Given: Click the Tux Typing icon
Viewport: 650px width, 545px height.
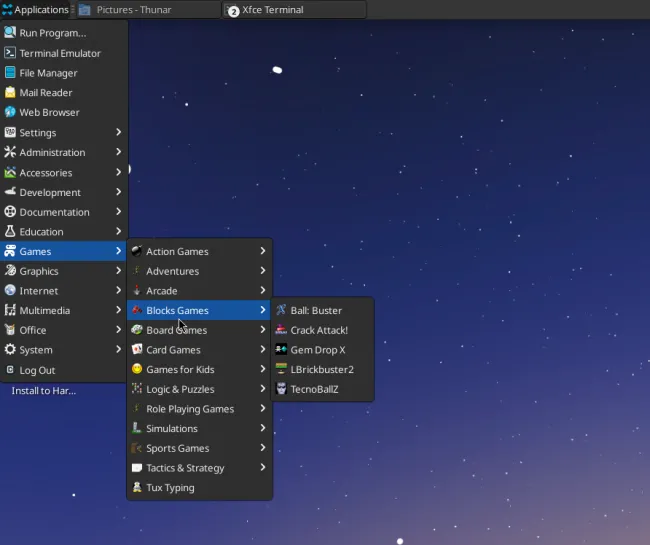Looking at the screenshot, I should click(x=137, y=488).
